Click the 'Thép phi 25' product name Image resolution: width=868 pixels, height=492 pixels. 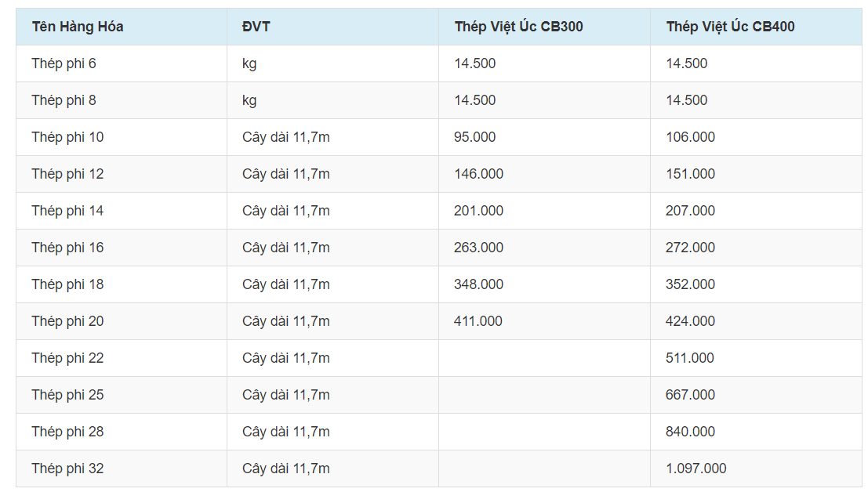(x=67, y=395)
